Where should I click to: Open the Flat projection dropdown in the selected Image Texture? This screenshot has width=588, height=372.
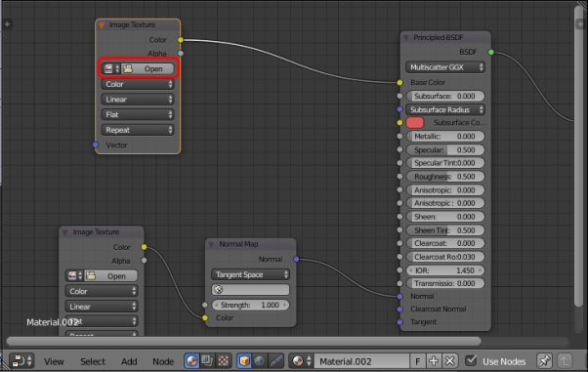click(x=138, y=115)
